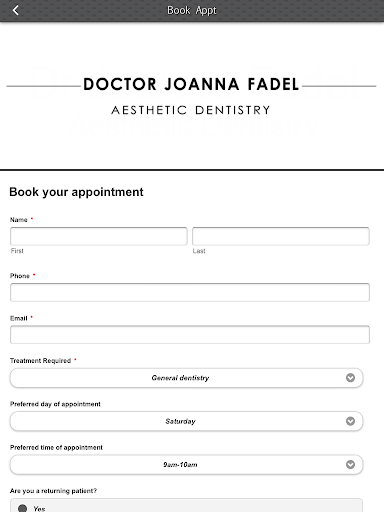Tap the back arrow icon
Image resolution: width=384 pixels, height=512 pixels.
pyautogui.click(x=16, y=10)
